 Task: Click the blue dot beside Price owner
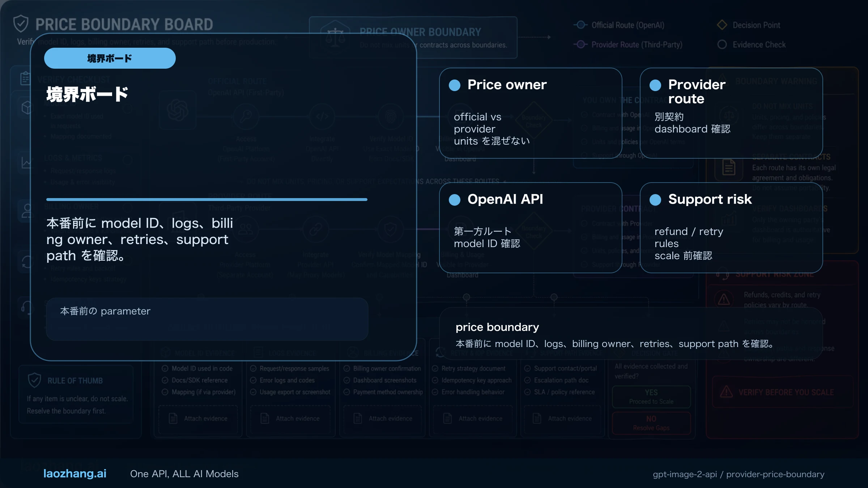point(455,85)
